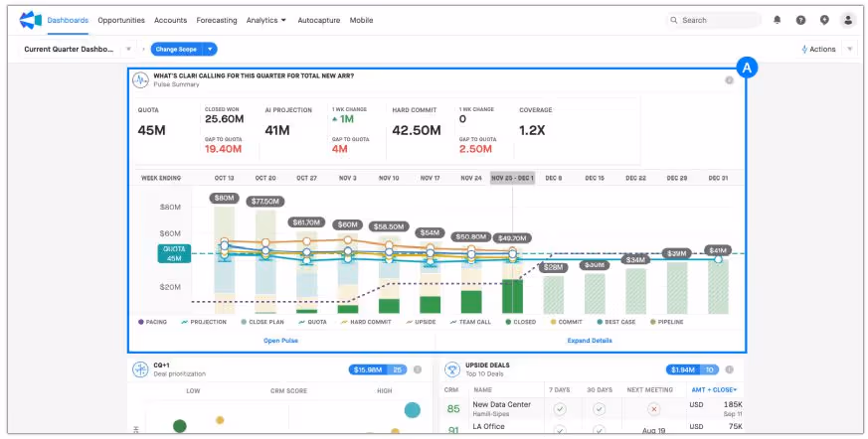Click the Quota 45M axis tag

click(x=174, y=254)
